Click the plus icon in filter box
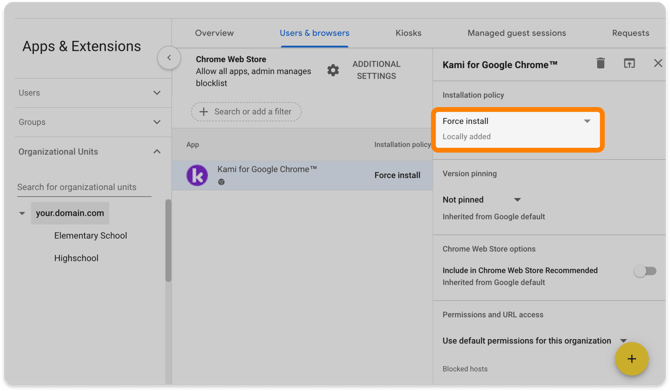The height and width of the screenshot is (391, 670). tap(204, 112)
